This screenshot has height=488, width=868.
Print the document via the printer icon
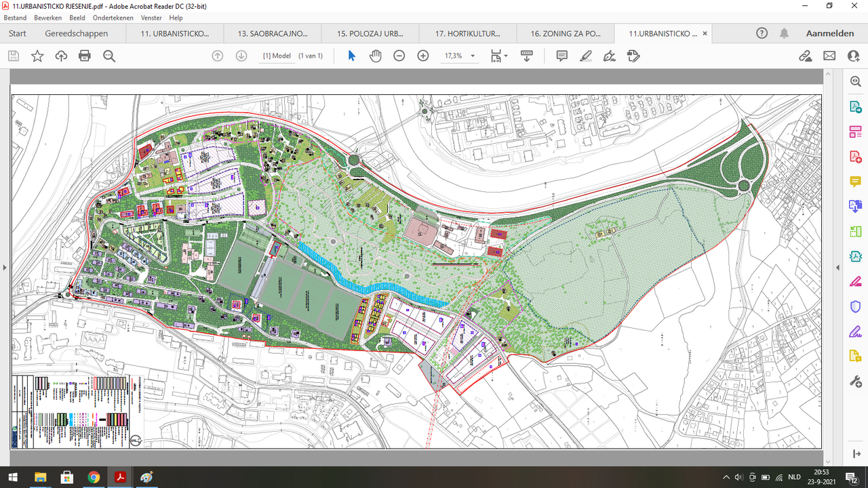tap(85, 56)
